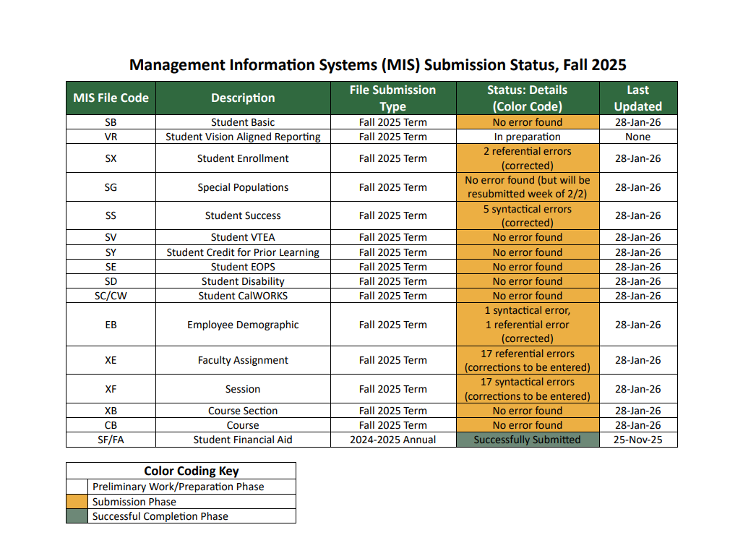The width and height of the screenshot is (756, 543).
Task: Click the 'Submission Phase' key label
Action: tap(134, 502)
